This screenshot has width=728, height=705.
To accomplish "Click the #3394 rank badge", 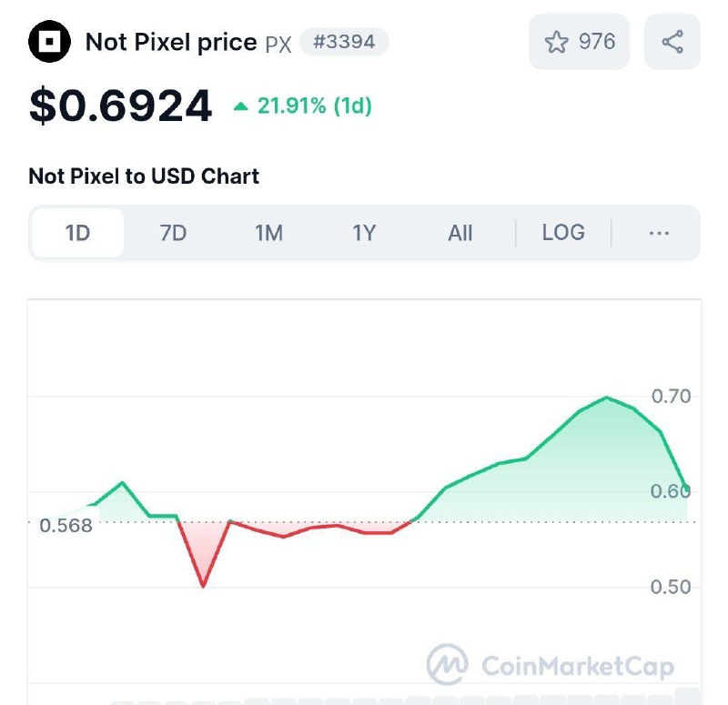I will 344,42.
